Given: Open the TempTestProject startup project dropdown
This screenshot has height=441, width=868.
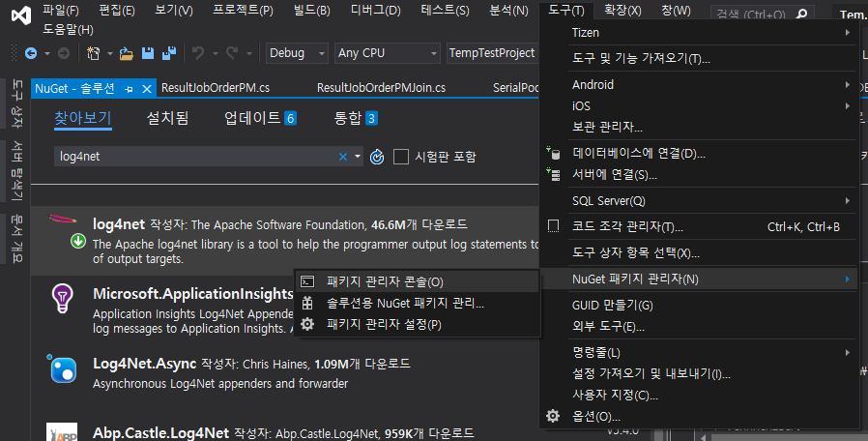Looking at the screenshot, I should [493, 53].
